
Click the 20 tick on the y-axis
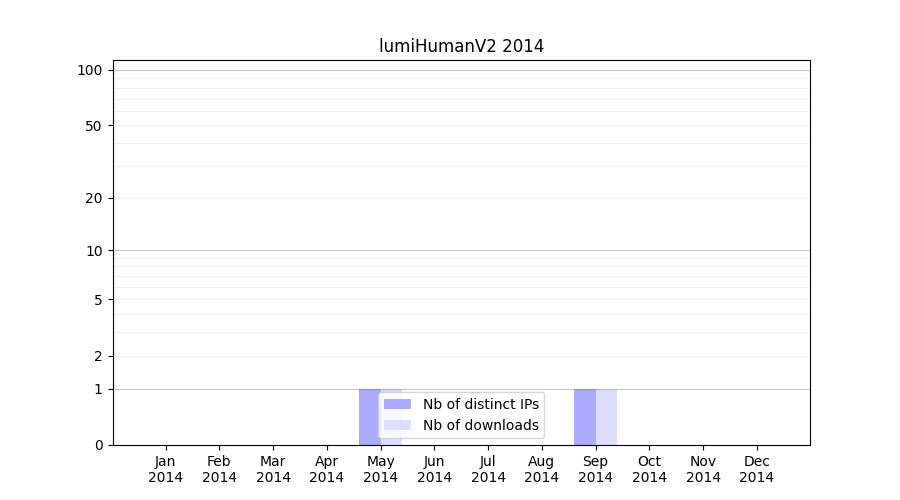(94, 198)
